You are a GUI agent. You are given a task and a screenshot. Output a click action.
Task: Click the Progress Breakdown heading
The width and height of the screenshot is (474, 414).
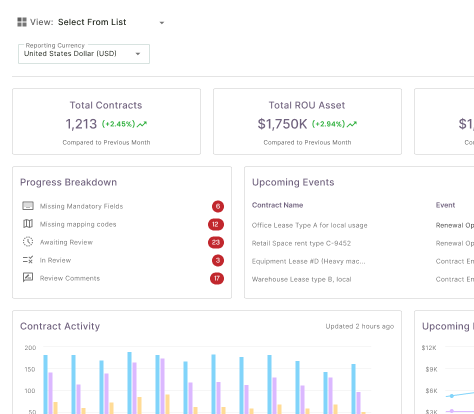[68, 182]
